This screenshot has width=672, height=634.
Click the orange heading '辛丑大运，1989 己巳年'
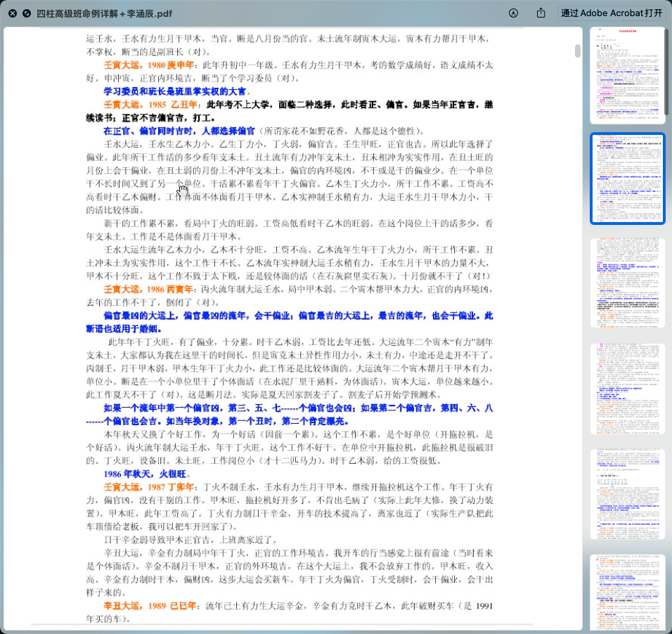pos(150,606)
